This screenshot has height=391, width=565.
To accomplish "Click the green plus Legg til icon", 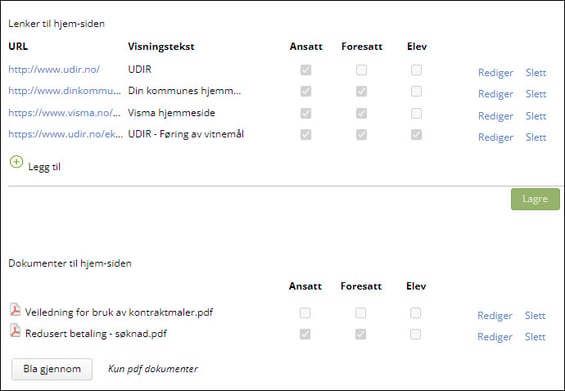I will tap(16, 162).
